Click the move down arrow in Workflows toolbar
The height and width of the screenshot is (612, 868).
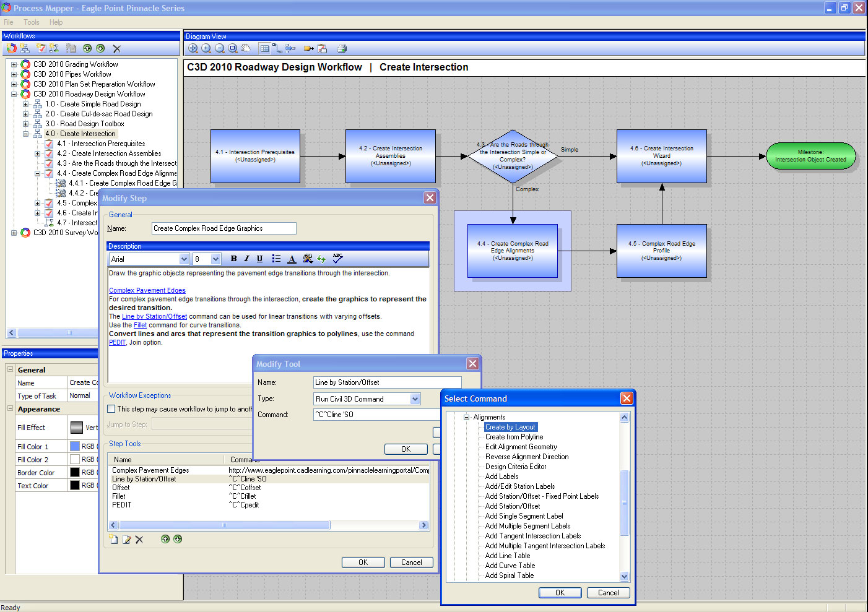[100, 48]
